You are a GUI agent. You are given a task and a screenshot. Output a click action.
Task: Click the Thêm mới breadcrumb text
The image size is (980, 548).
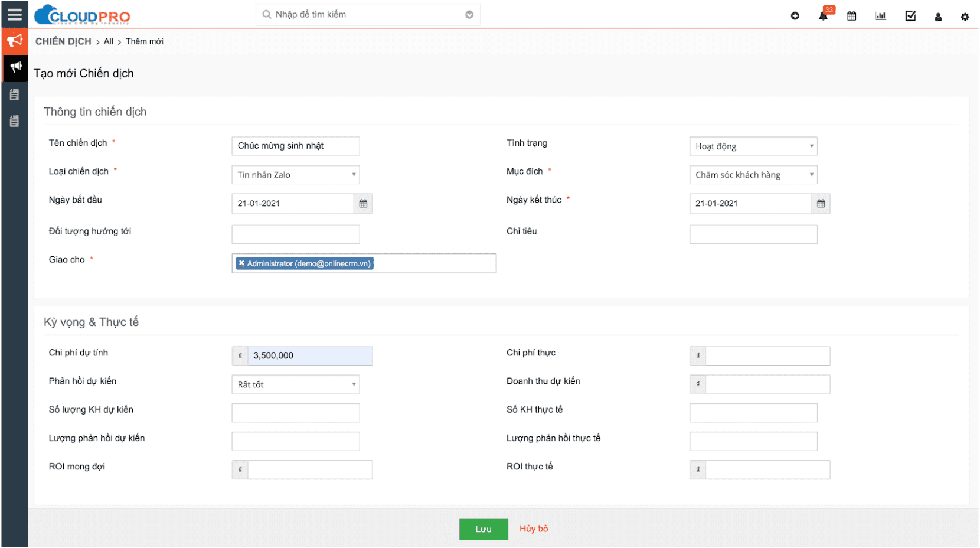[145, 41]
